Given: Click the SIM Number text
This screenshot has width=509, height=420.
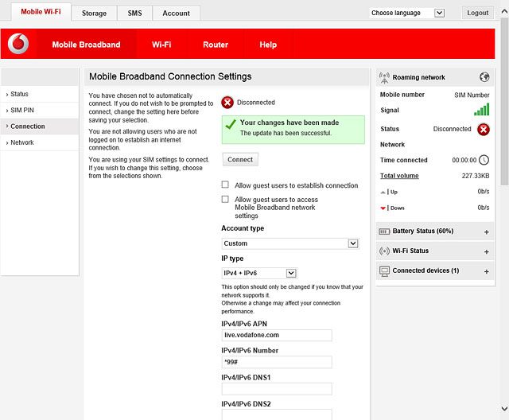Looking at the screenshot, I should coord(472,95).
